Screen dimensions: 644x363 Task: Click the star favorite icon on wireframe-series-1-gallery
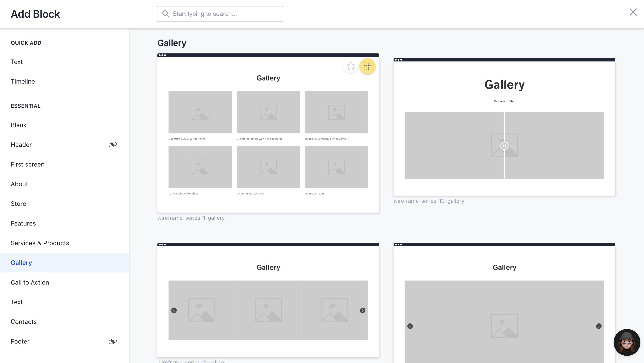351,66
